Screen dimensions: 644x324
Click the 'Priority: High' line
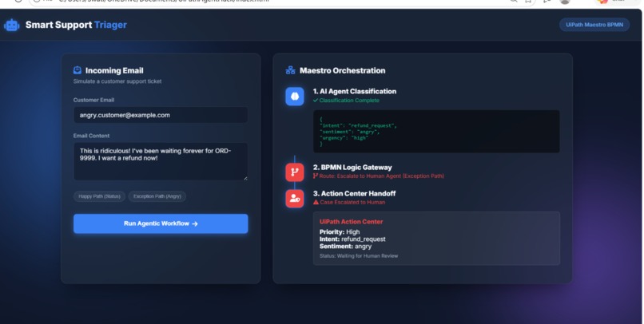click(340, 232)
